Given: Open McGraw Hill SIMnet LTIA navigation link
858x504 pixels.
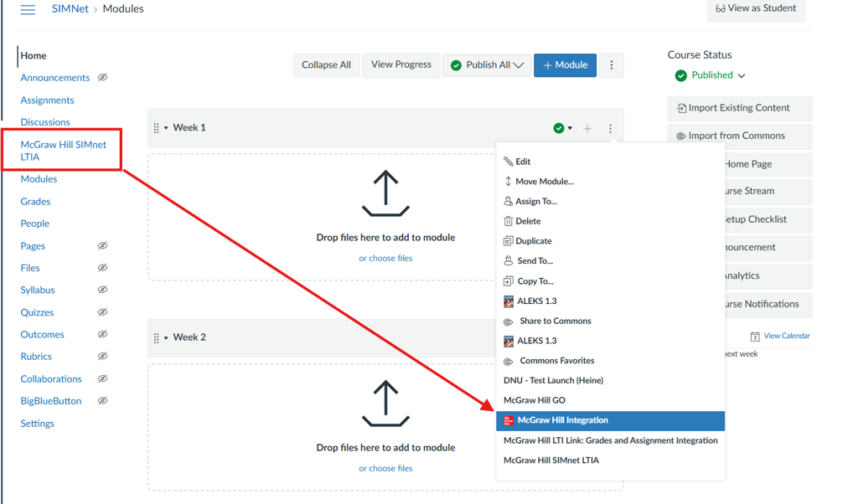Looking at the screenshot, I should click(64, 151).
